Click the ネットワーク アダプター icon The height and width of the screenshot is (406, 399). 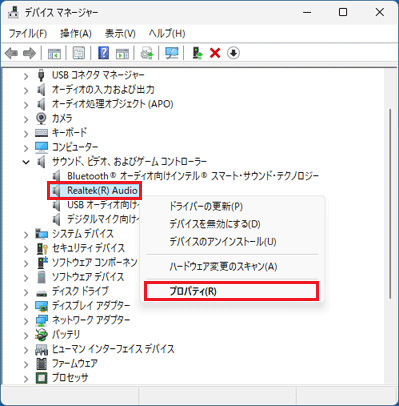[41, 320]
